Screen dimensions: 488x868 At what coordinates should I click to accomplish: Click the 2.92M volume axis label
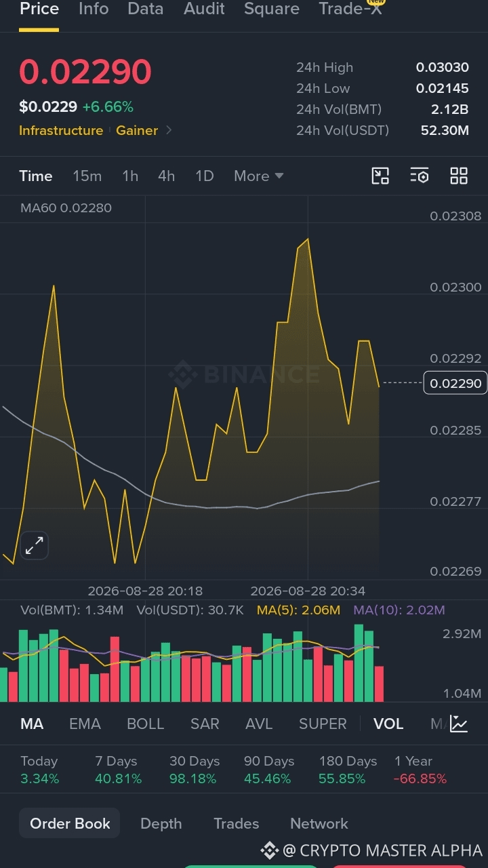[462, 634]
